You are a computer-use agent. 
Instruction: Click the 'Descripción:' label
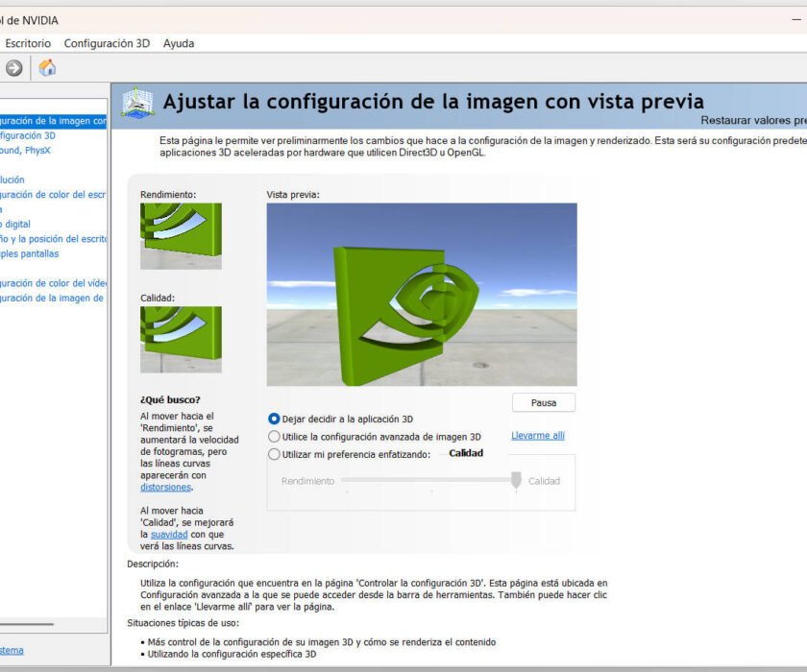153,564
